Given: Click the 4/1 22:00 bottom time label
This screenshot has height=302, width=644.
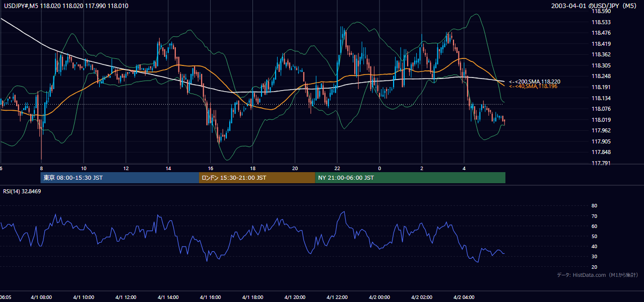Looking at the screenshot, I should coord(338,297).
